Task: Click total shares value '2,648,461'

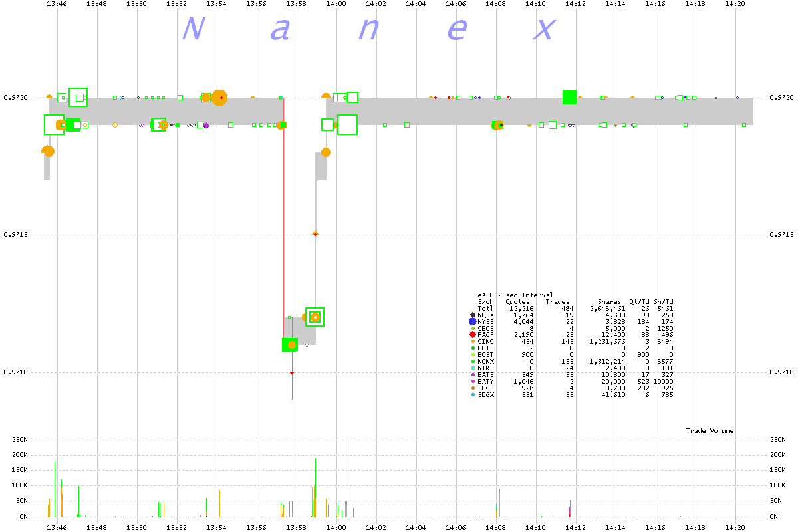Action: click(x=606, y=308)
